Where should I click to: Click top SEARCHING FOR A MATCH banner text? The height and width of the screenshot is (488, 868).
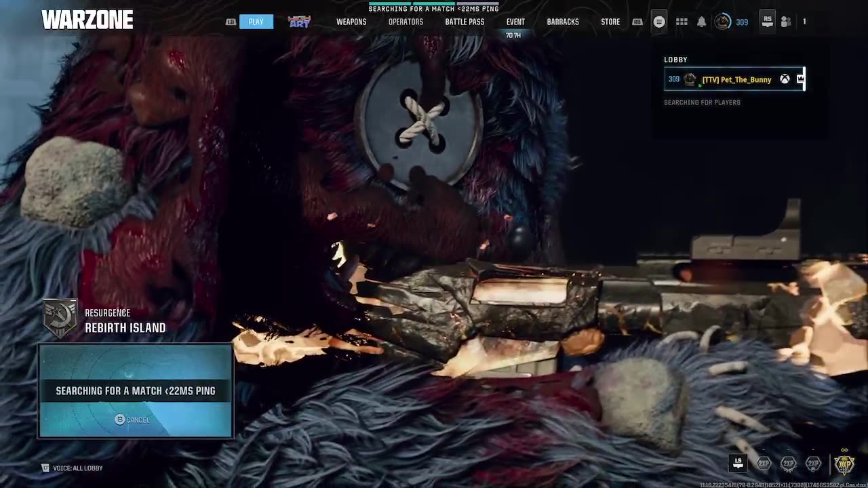pyautogui.click(x=434, y=9)
